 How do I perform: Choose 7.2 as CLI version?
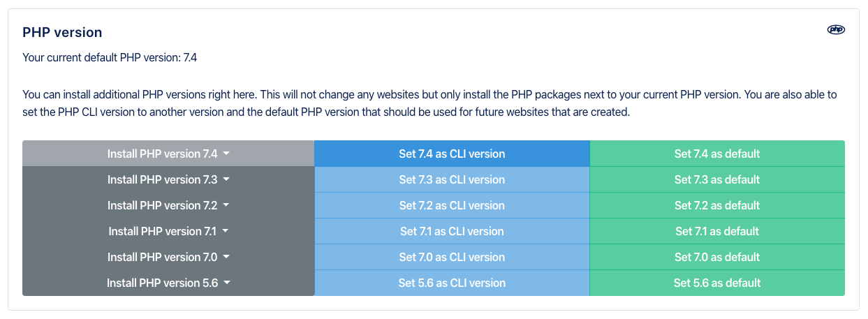452,205
